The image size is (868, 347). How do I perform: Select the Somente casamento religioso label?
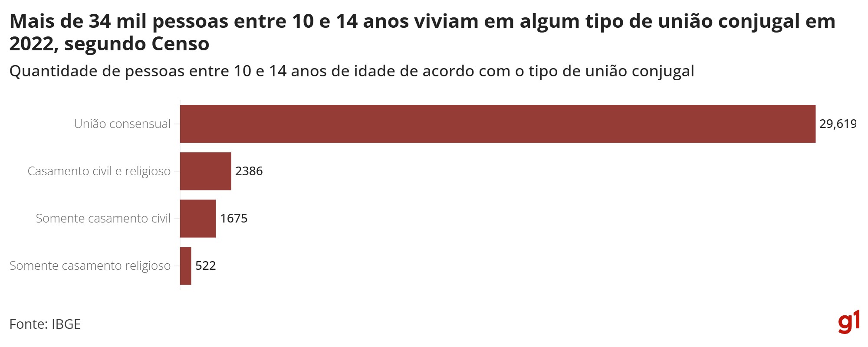pyautogui.click(x=90, y=266)
